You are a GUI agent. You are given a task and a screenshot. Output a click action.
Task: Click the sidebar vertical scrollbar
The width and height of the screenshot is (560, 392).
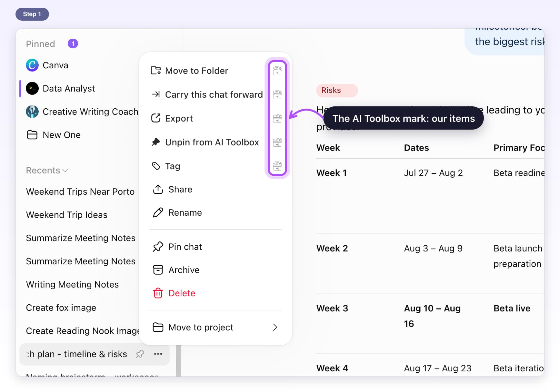tap(179, 360)
